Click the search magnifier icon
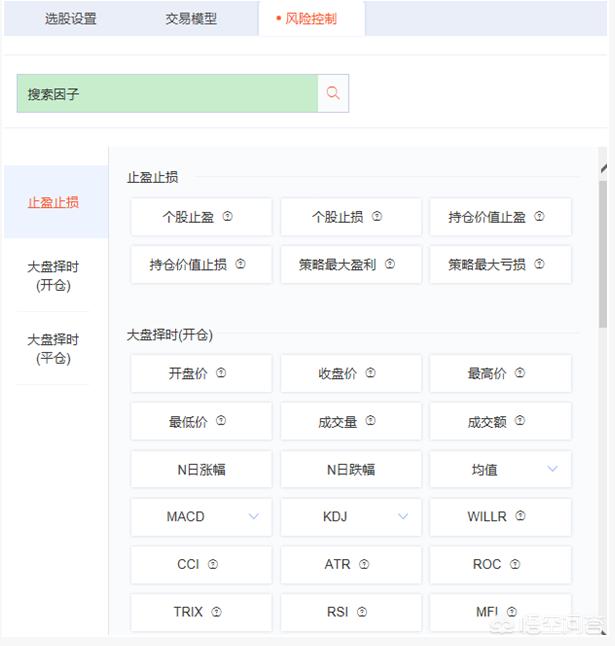Image resolution: width=615 pixels, height=646 pixels. tap(333, 94)
